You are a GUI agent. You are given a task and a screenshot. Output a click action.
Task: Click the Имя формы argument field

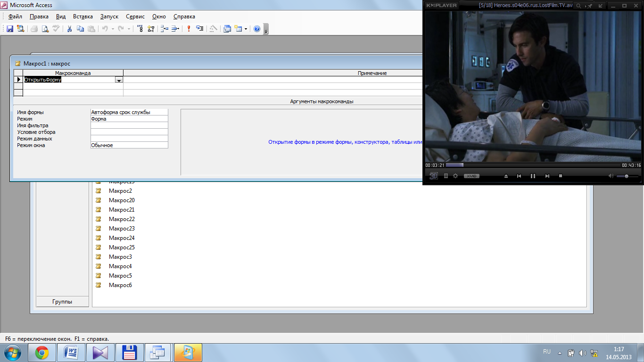129,112
